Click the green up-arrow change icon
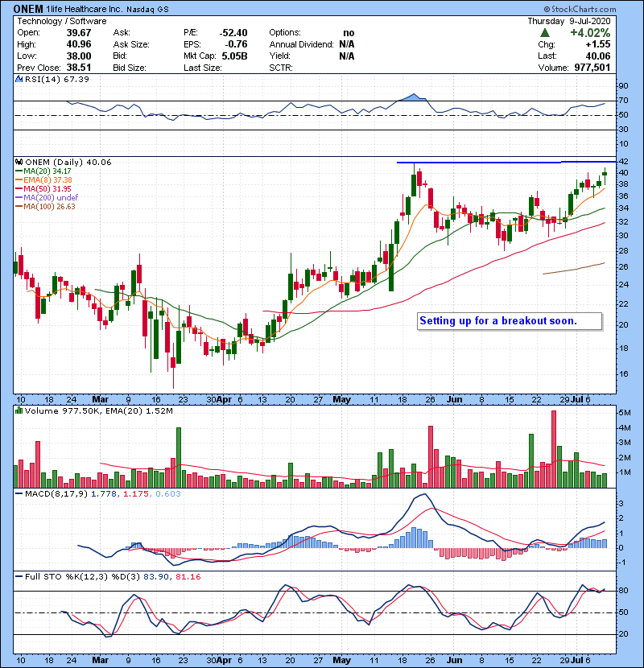 click(544, 33)
